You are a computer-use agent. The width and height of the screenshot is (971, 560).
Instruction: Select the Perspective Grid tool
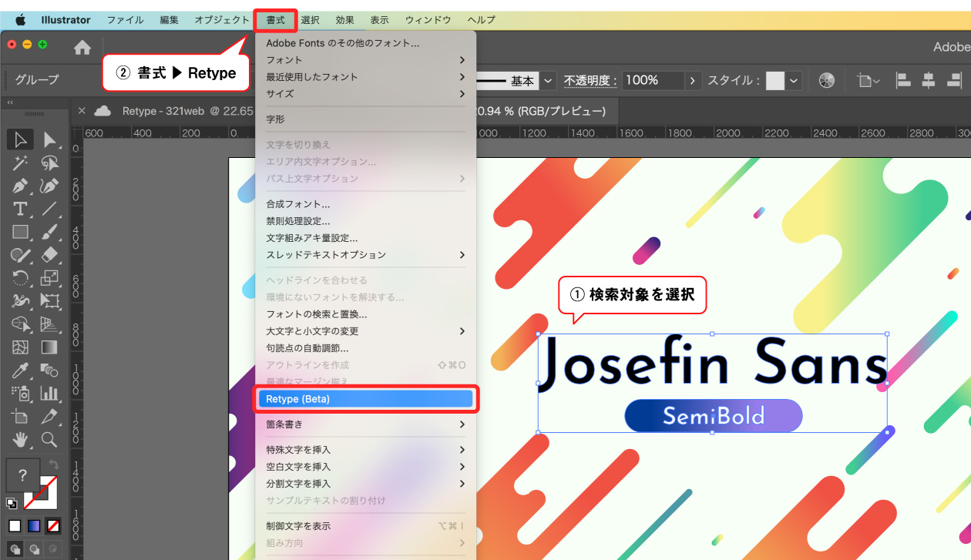pos(50,324)
